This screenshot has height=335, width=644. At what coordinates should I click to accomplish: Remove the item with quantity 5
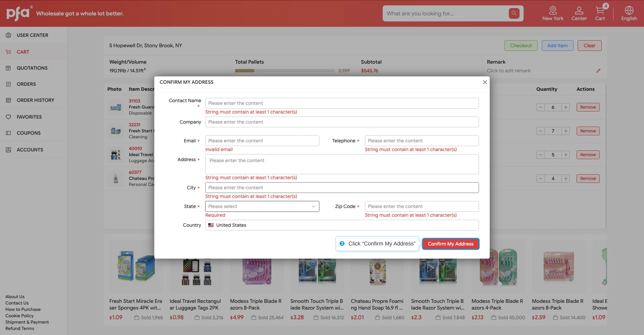point(588,155)
